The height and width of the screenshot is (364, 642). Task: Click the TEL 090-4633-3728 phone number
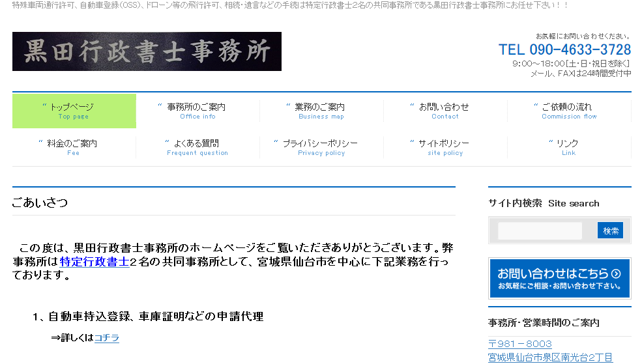[x=564, y=49]
